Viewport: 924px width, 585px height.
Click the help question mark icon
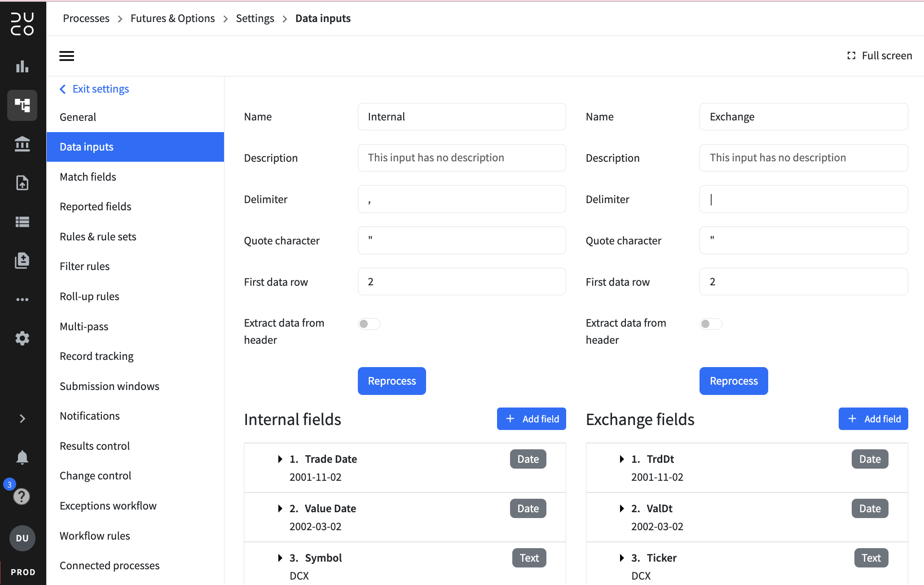(x=22, y=496)
